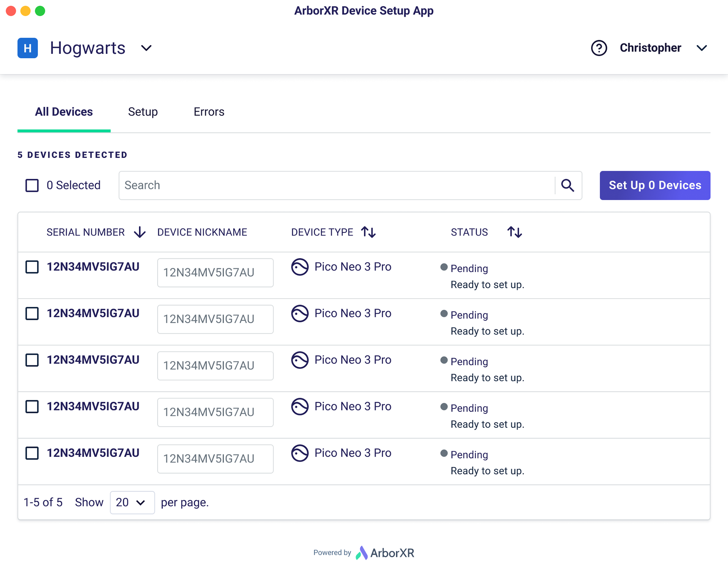Click the blue H organization logo

[28, 48]
